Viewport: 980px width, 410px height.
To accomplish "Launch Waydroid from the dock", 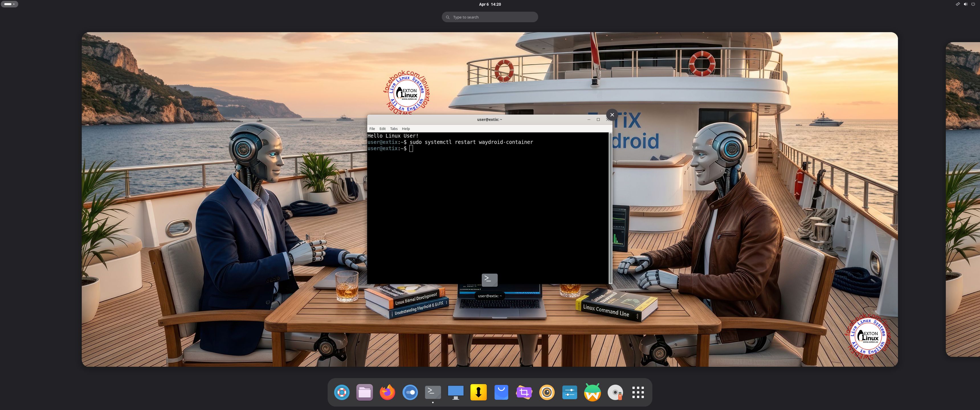I will (x=592, y=392).
